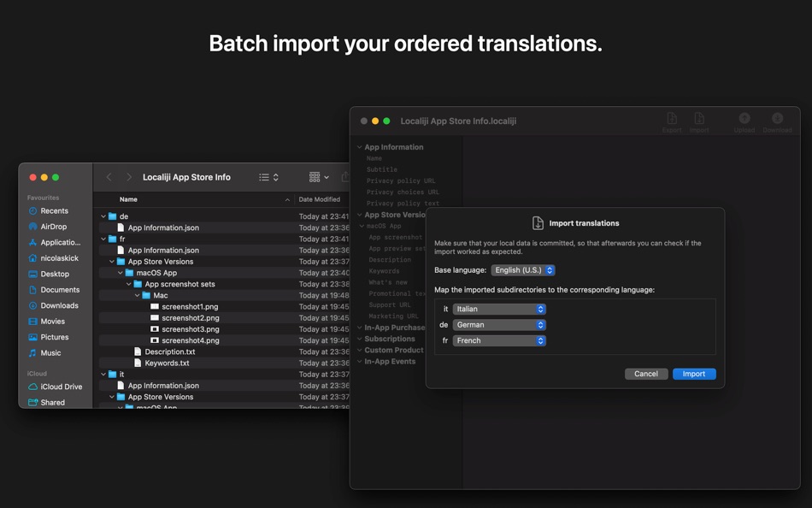Go forward in the Finder window
Screen dimensions: 812x508
tap(128, 177)
